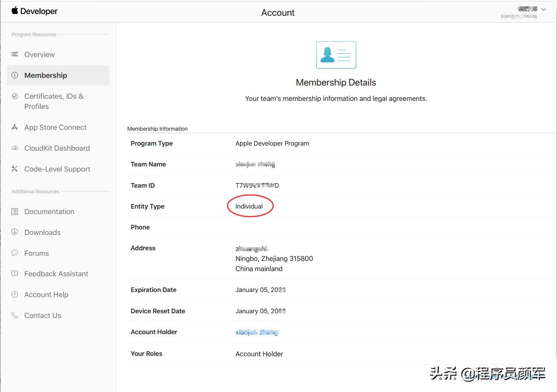Click the Team ID label
Screen dimensions: 557x392
tap(143, 186)
